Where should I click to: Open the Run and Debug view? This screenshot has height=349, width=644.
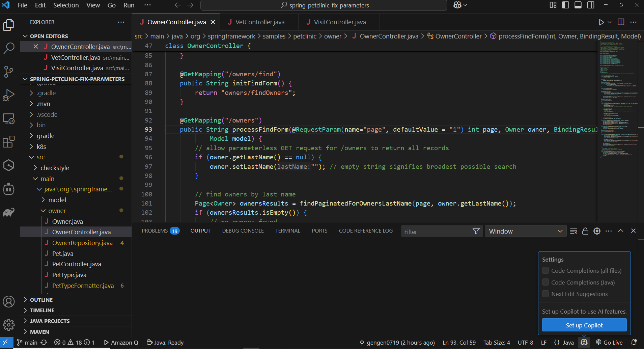[8, 95]
